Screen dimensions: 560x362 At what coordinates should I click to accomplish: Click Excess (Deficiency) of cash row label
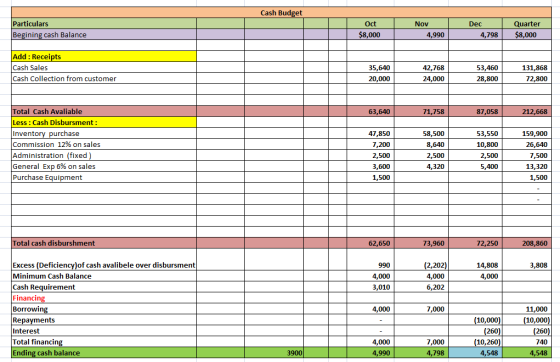104,265
